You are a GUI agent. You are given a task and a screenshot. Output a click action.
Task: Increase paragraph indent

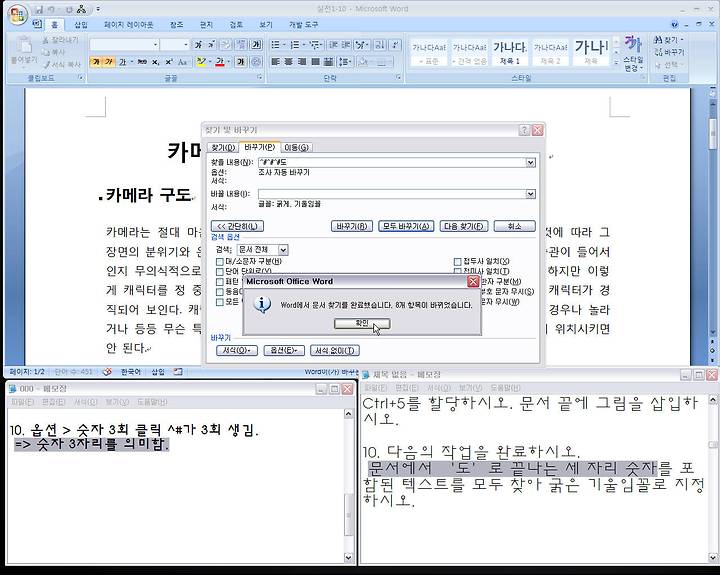346,45
